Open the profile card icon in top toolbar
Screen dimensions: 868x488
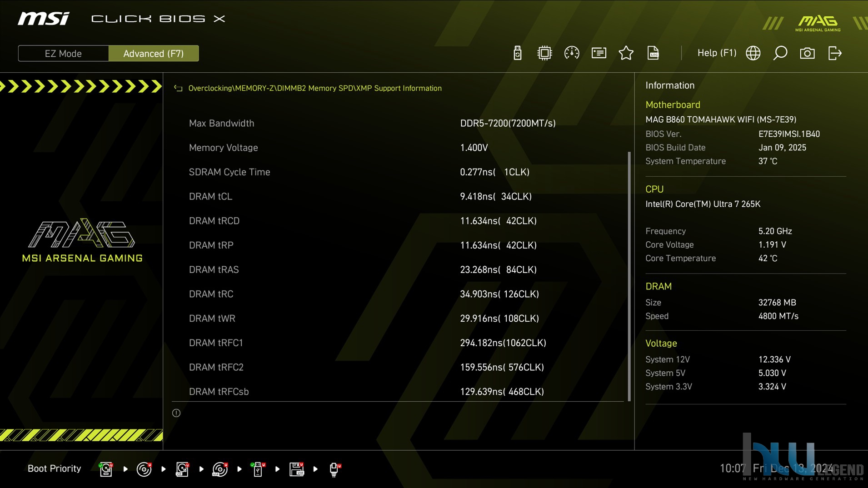[599, 53]
